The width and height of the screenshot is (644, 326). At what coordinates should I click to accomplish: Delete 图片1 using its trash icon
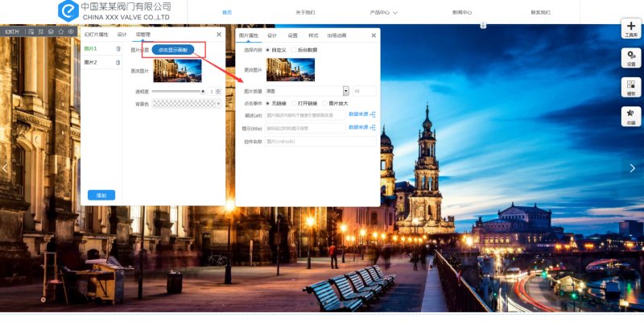click(x=118, y=49)
